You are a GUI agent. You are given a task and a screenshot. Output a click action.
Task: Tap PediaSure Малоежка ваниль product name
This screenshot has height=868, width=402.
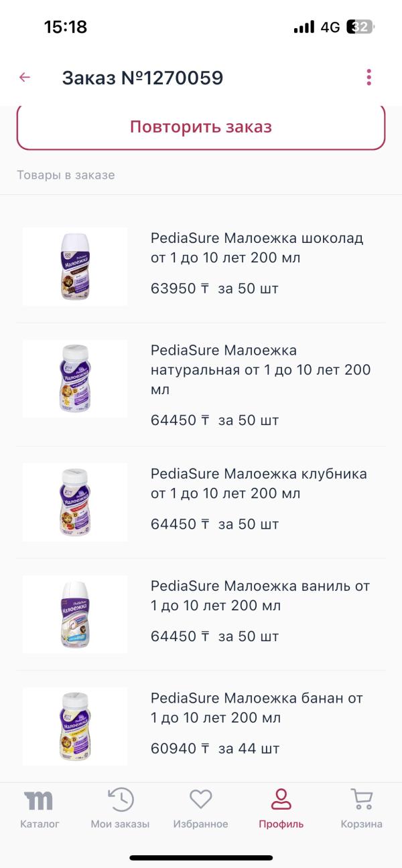pos(260,596)
